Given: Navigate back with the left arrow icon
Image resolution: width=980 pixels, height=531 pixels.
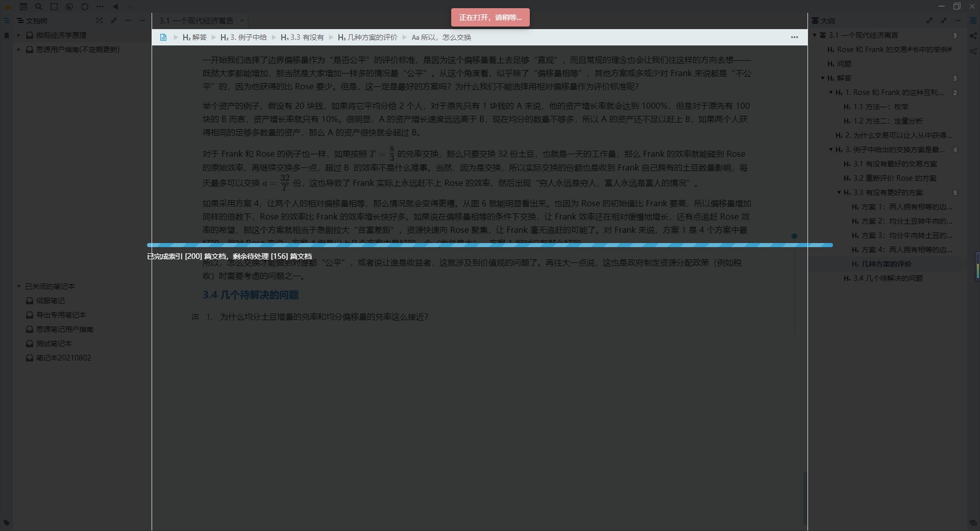Looking at the screenshot, I should [x=115, y=7].
